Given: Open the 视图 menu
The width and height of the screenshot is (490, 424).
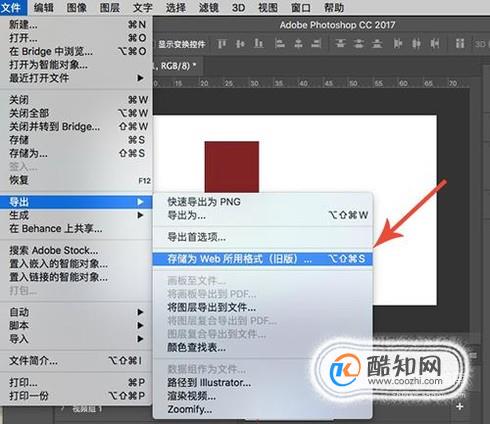Looking at the screenshot, I should 268,7.
